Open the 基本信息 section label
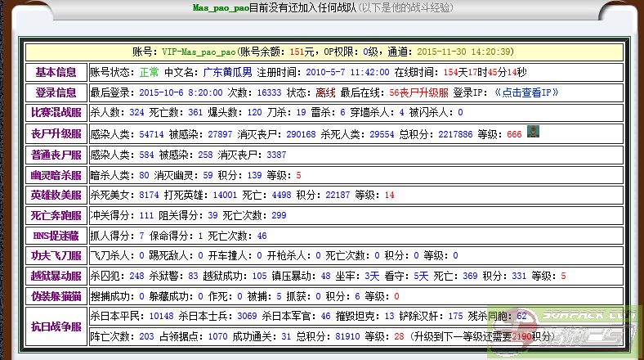The height and width of the screenshot is (360, 644). tap(56, 72)
